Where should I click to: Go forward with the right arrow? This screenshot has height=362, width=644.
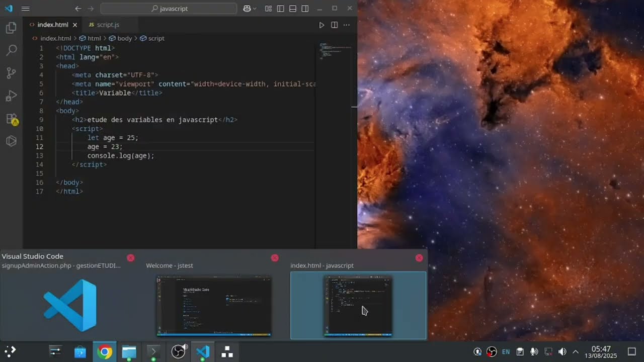(91, 9)
